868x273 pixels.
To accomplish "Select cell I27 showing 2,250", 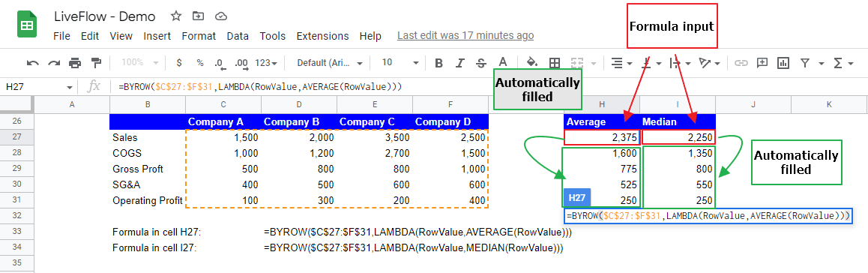I will pos(678,136).
